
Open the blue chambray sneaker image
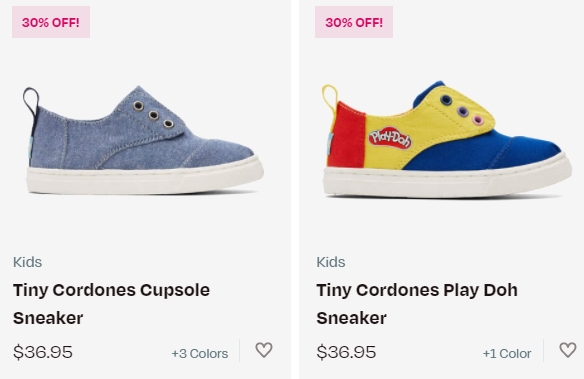click(145, 140)
